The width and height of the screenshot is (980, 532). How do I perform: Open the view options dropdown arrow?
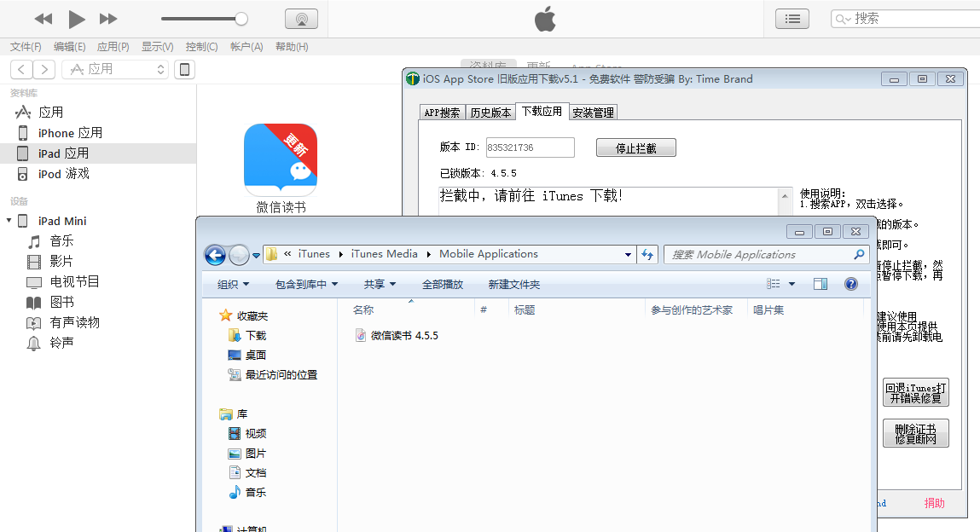(792, 284)
